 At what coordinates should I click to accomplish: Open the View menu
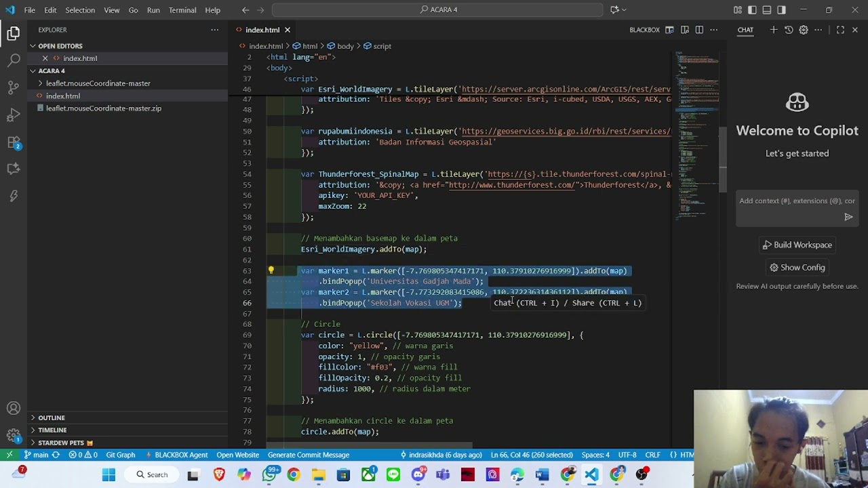click(x=112, y=10)
